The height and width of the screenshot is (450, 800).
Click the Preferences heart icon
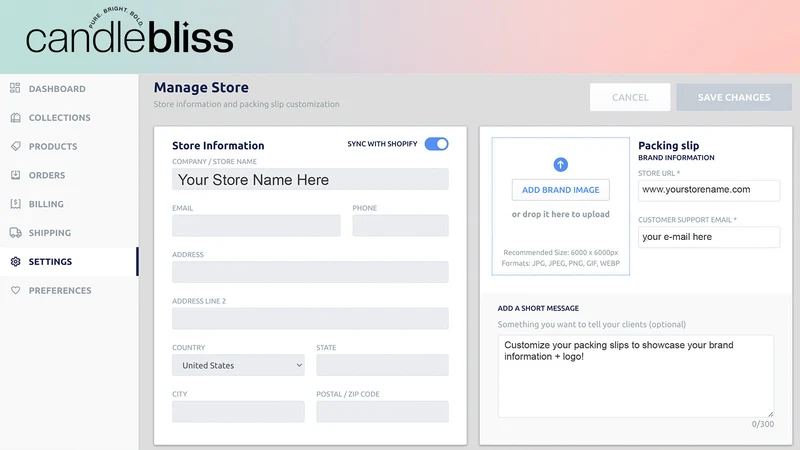(x=15, y=290)
